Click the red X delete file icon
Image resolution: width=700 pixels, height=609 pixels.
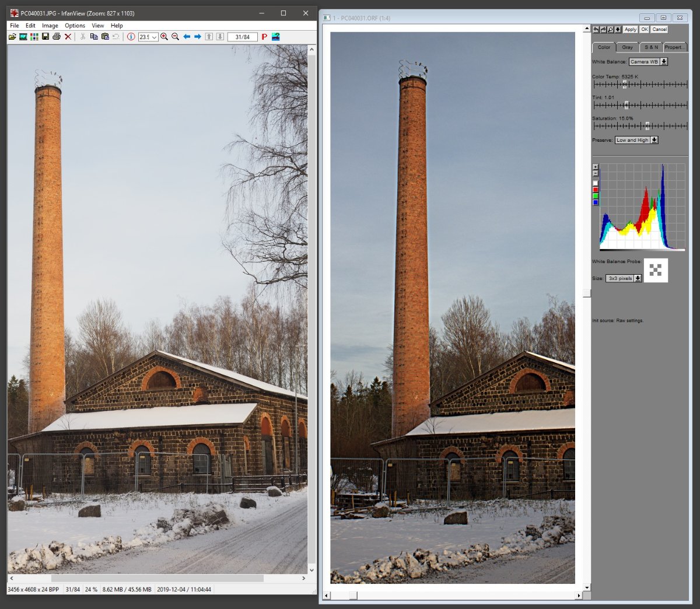click(68, 37)
